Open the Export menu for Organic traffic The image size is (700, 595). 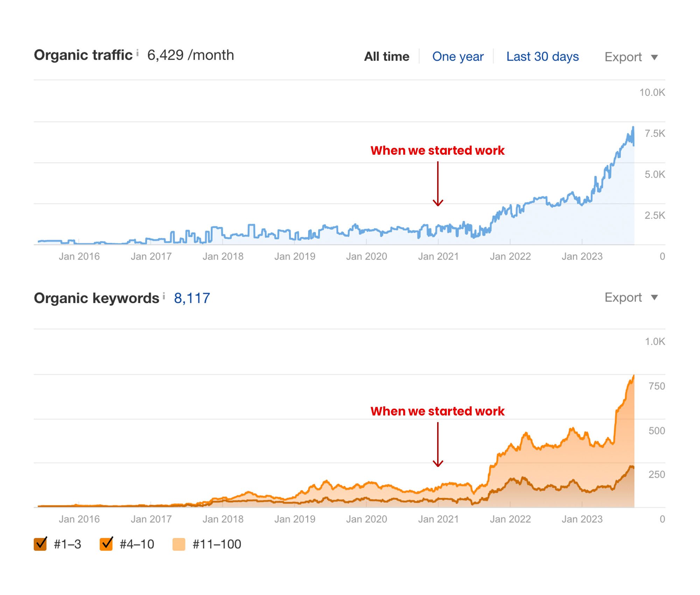[x=631, y=57]
